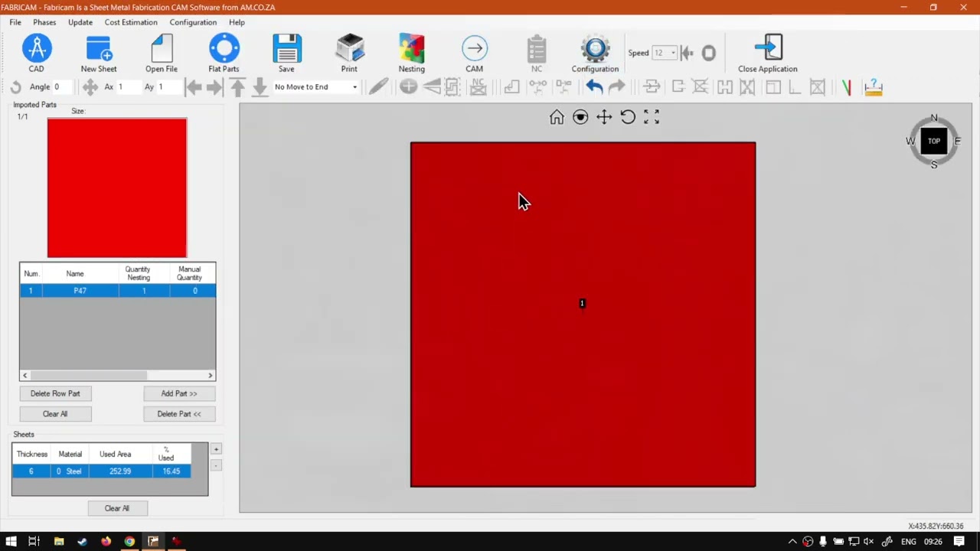Open the notification center in system tray

click(959, 542)
